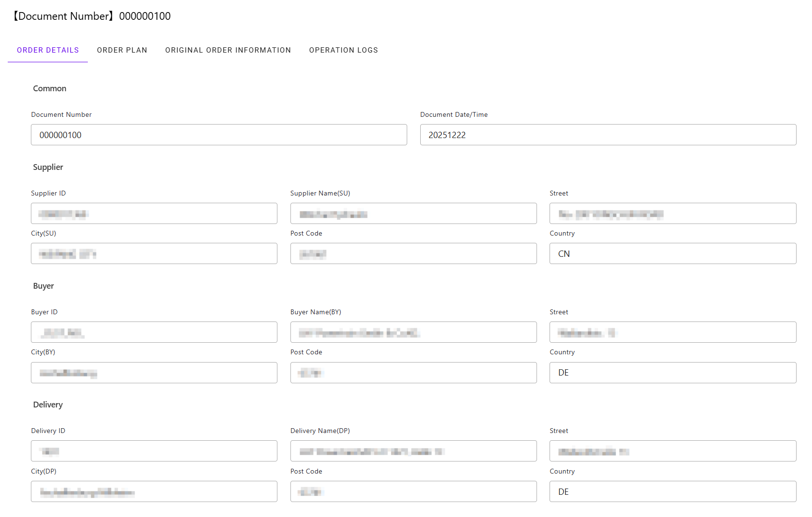
Task: Click the Delivery Name(DP) field
Action: [413, 451]
